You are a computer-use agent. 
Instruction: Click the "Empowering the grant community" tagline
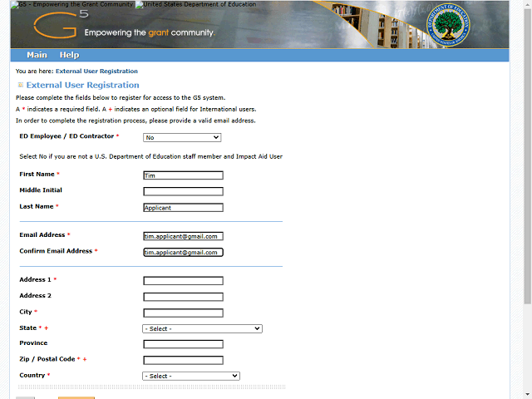click(150, 32)
